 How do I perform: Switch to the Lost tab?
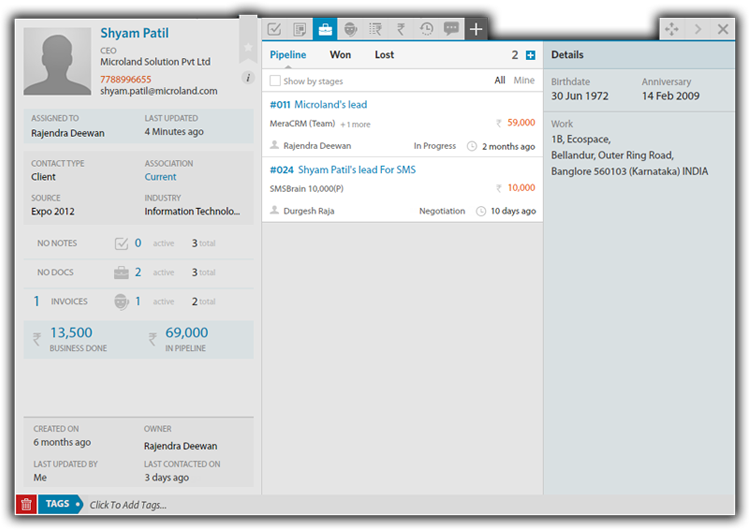pyautogui.click(x=384, y=55)
